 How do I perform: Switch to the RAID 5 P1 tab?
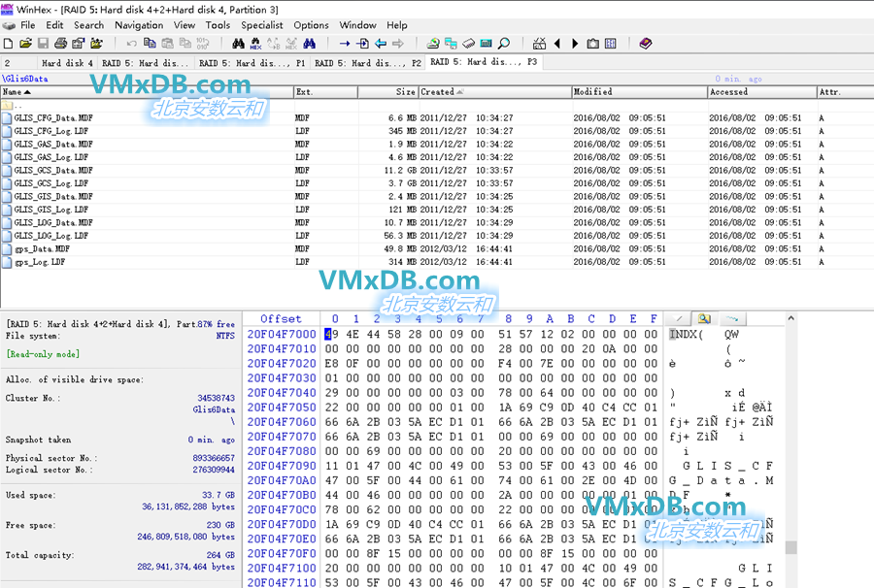pyautogui.click(x=252, y=63)
